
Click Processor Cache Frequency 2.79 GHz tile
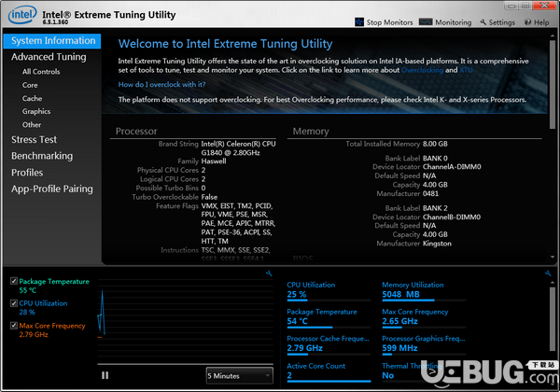click(x=329, y=345)
